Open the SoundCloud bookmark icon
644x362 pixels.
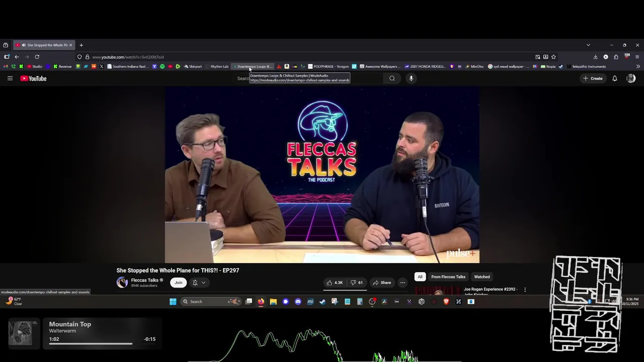(x=94, y=66)
